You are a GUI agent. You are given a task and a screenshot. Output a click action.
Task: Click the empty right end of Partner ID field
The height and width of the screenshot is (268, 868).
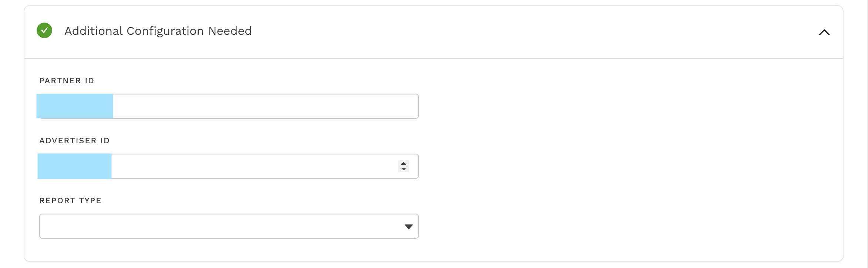(x=388, y=106)
